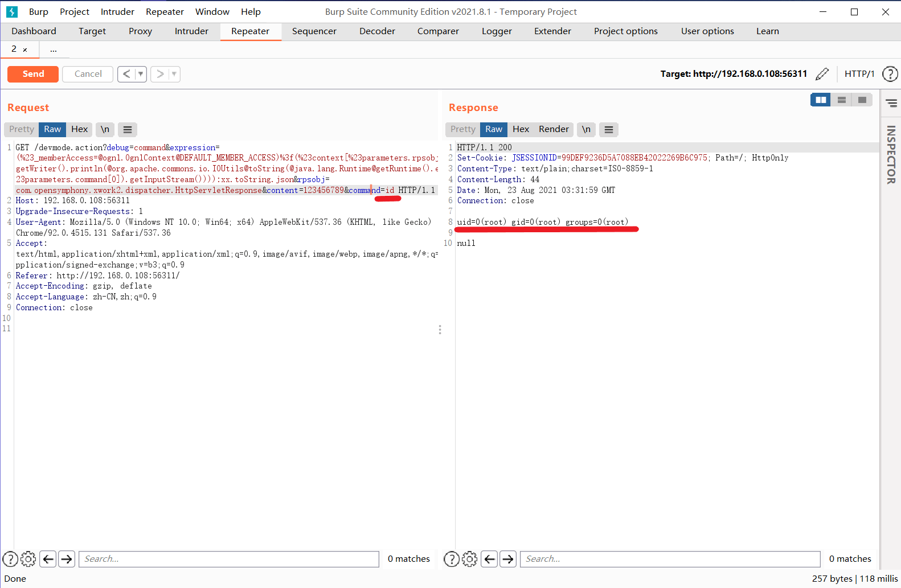This screenshot has width=901, height=588.
Task: Open the Help menu
Action: [x=251, y=11]
